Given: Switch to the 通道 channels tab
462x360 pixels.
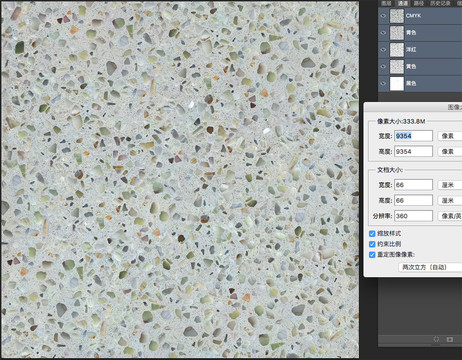Looking at the screenshot, I should pos(403,3).
